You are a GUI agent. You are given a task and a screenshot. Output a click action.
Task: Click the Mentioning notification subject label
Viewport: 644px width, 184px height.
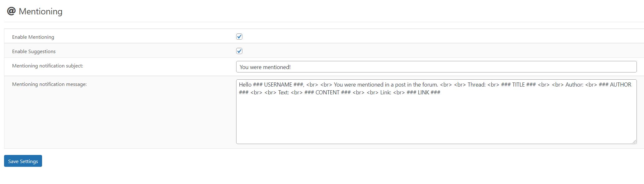pos(48,66)
